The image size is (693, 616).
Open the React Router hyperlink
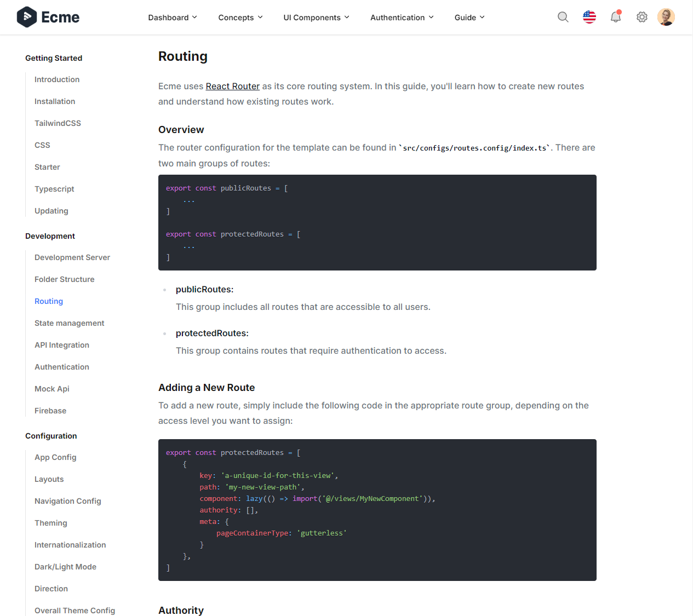(233, 86)
